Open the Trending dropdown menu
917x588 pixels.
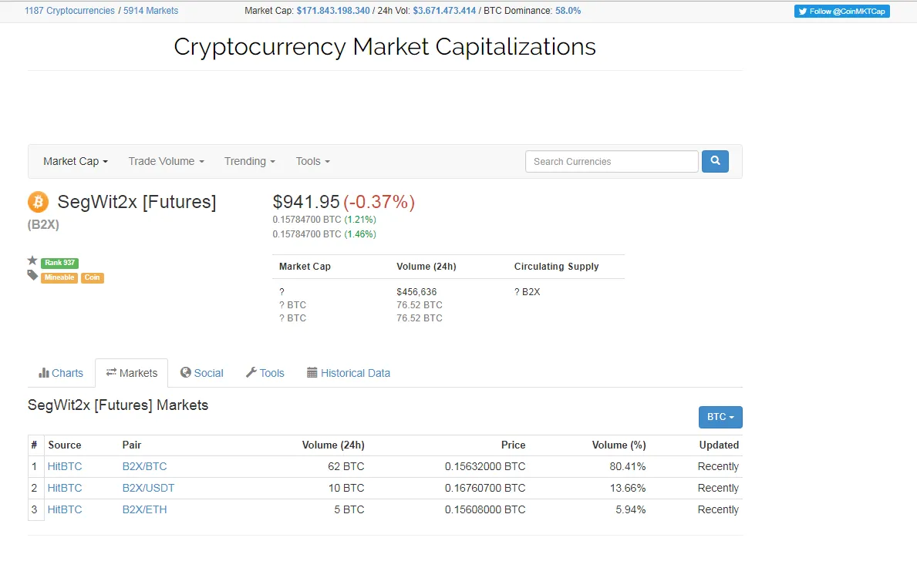click(250, 161)
